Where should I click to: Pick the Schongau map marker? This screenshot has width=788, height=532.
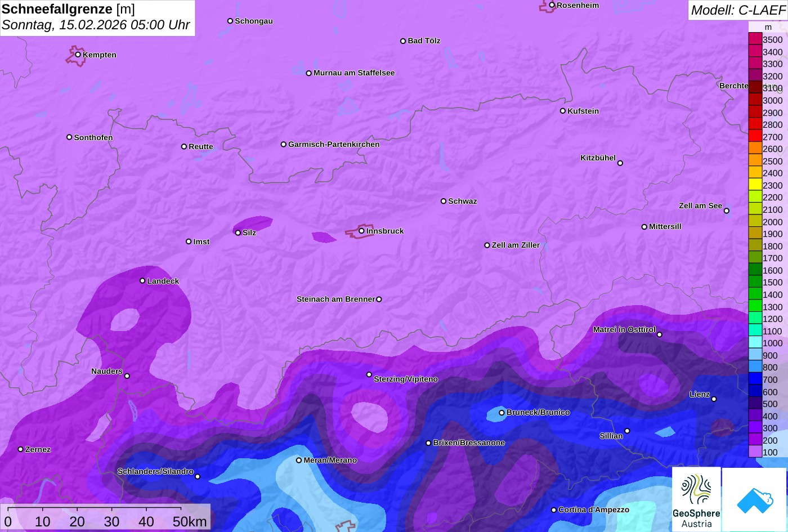[230, 21]
